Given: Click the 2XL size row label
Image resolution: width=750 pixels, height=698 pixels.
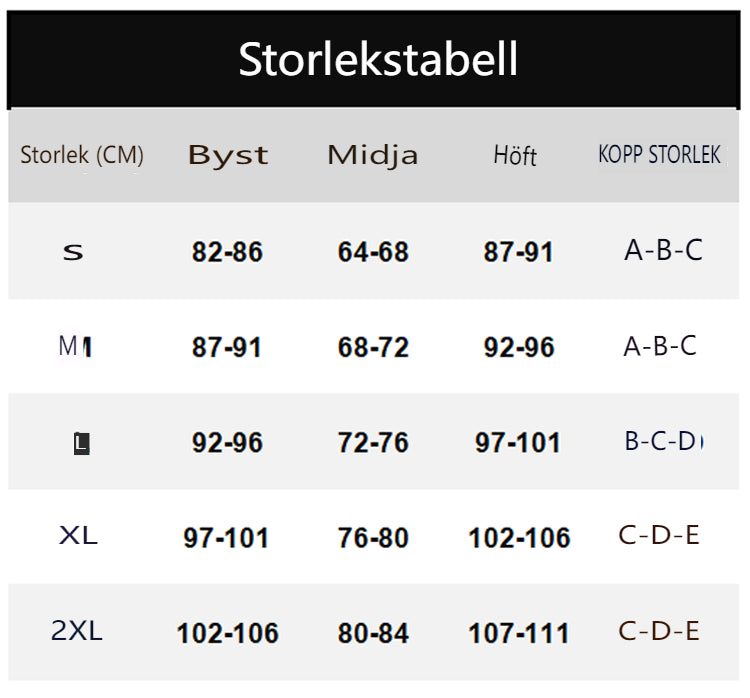Looking at the screenshot, I should click(77, 631).
